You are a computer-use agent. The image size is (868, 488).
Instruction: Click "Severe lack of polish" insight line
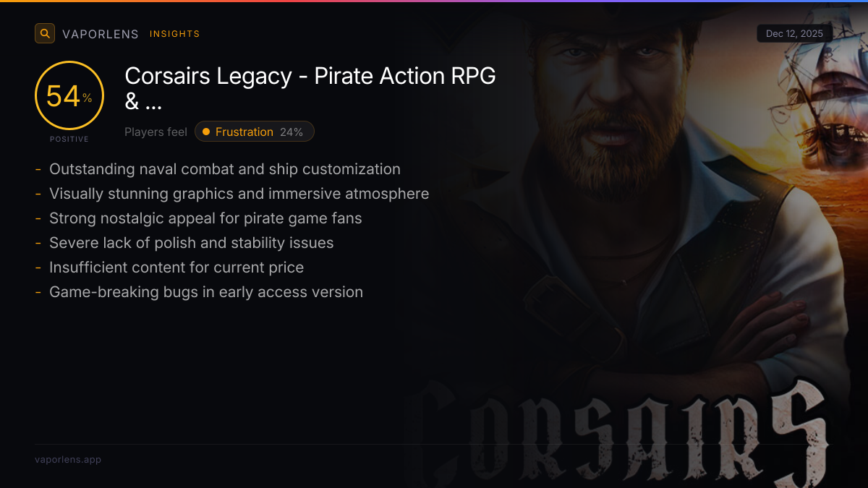pos(191,243)
